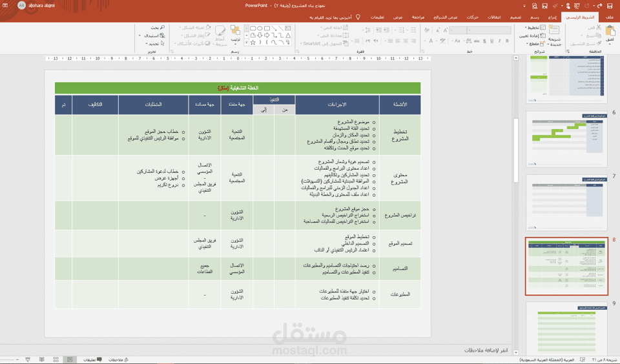This screenshot has width=620, height=364.
Task: Click the Find (بحث) magnifier icon
Action: point(163,27)
